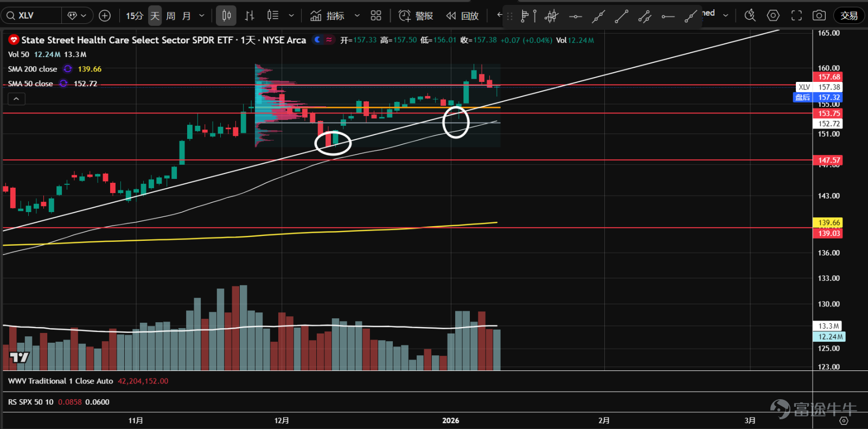Select the 月 monthly timeframe

pyautogui.click(x=187, y=16)
